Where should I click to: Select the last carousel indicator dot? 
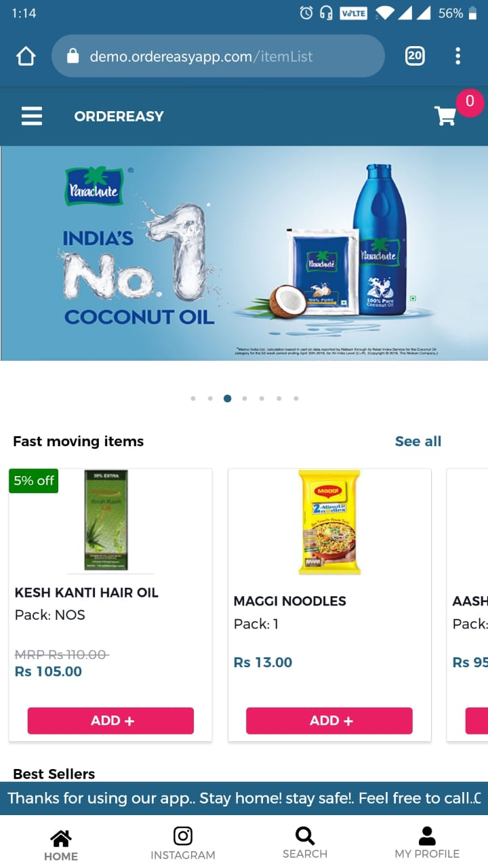[x=296, y=399]
